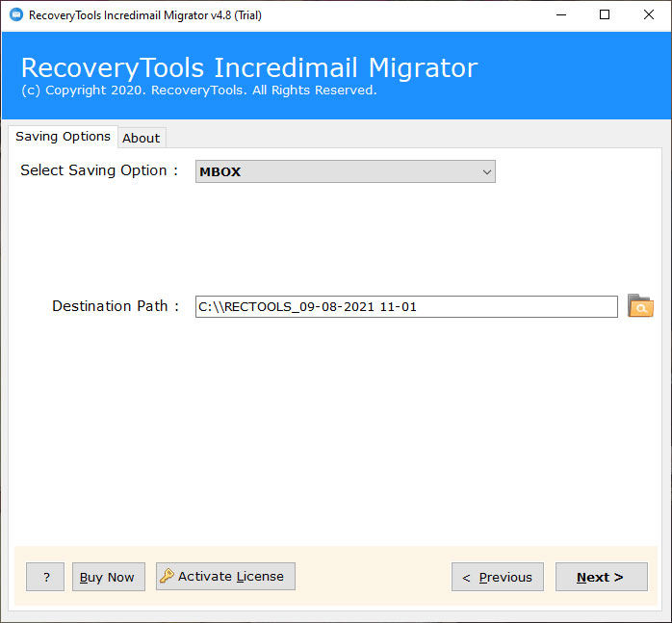This screenshot has height=623, width=672.
Task: Click the 'Select Saving Option :' label
Action: pos(99,170)
